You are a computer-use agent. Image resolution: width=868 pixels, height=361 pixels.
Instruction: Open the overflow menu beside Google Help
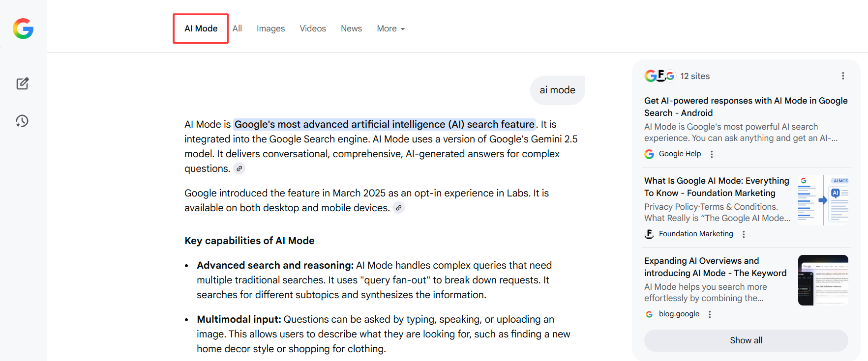[712, 154]
